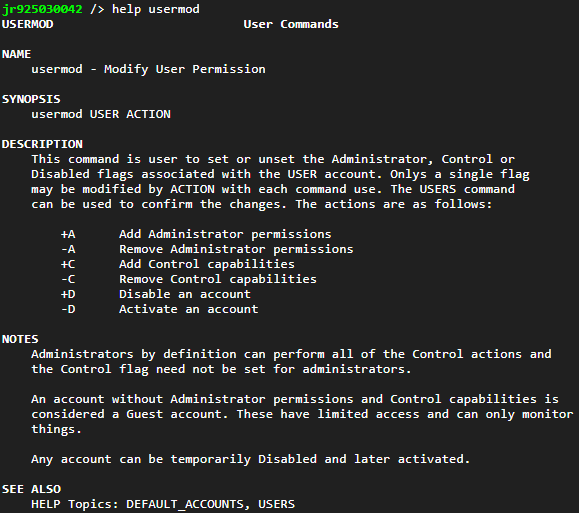
Task: Select the NOTES section heading
Action: (x=20, y=339)
